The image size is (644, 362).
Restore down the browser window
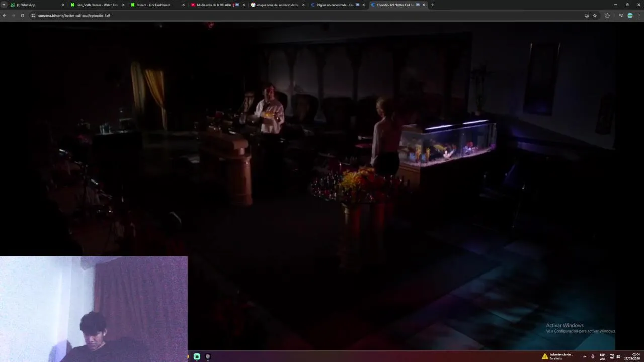627,5
